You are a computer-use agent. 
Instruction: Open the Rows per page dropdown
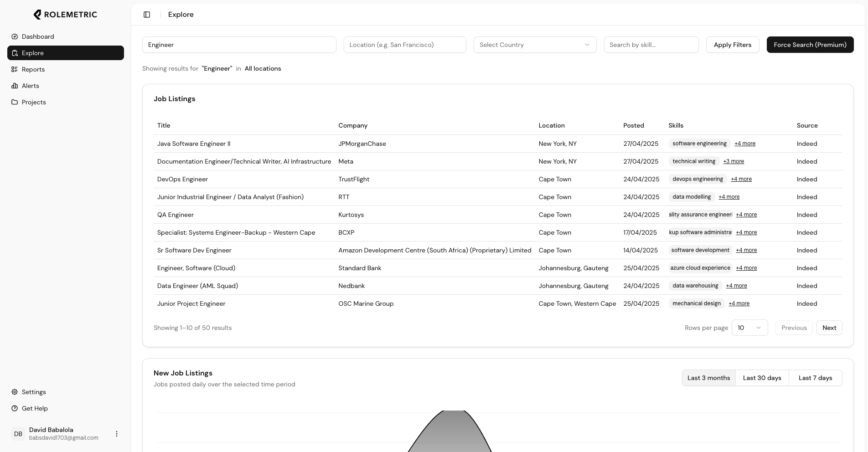tap(750, 328)
